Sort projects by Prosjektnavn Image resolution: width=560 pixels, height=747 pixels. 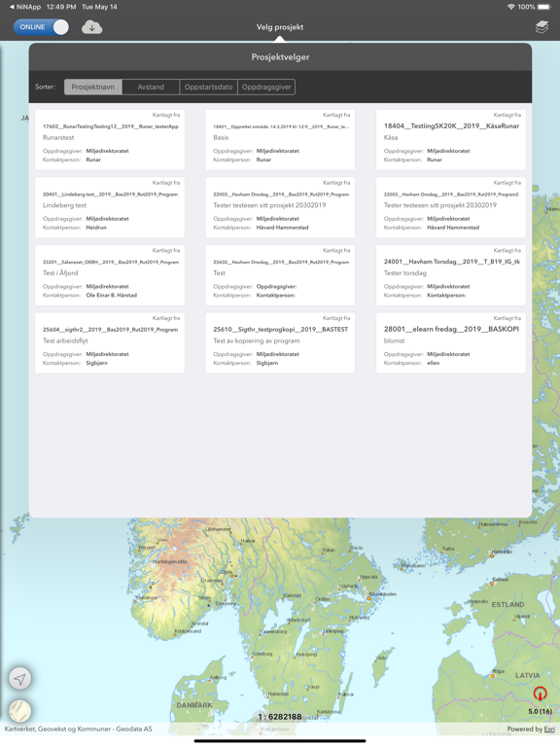[93, 87]
